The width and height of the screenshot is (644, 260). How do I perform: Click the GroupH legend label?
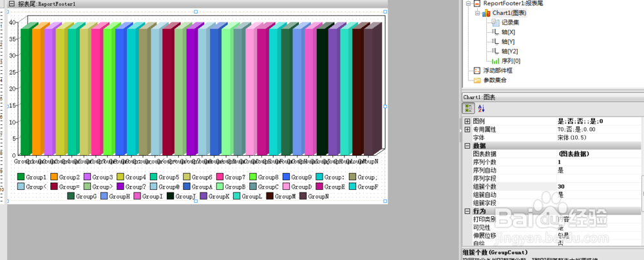tap(119, 196)
